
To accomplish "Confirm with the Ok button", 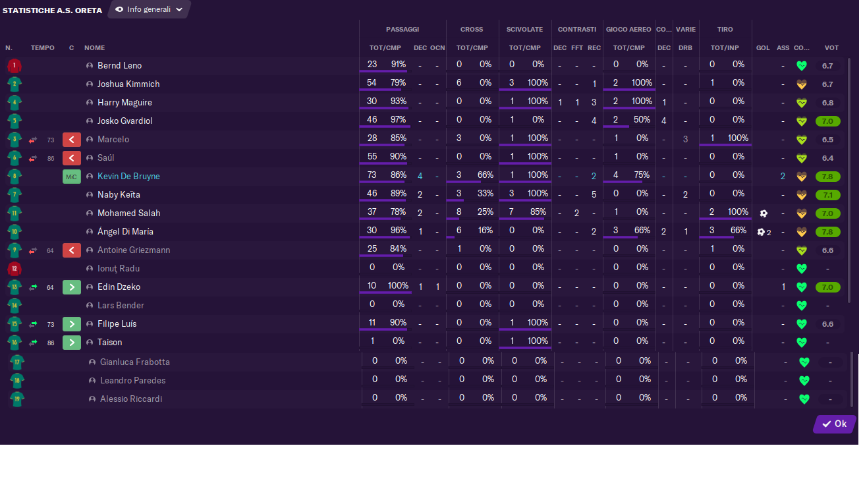I will click(x=835, y=424).
